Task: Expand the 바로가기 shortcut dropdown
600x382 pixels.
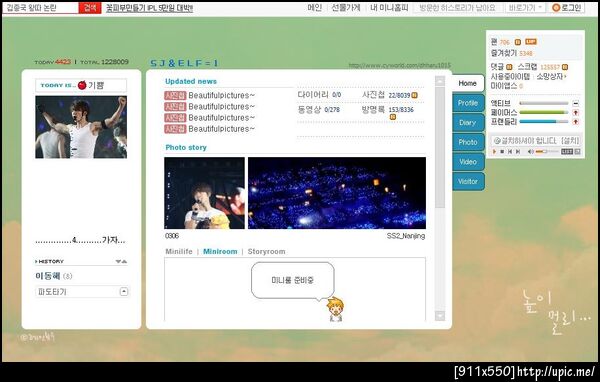Action: [x=525, y=8]
